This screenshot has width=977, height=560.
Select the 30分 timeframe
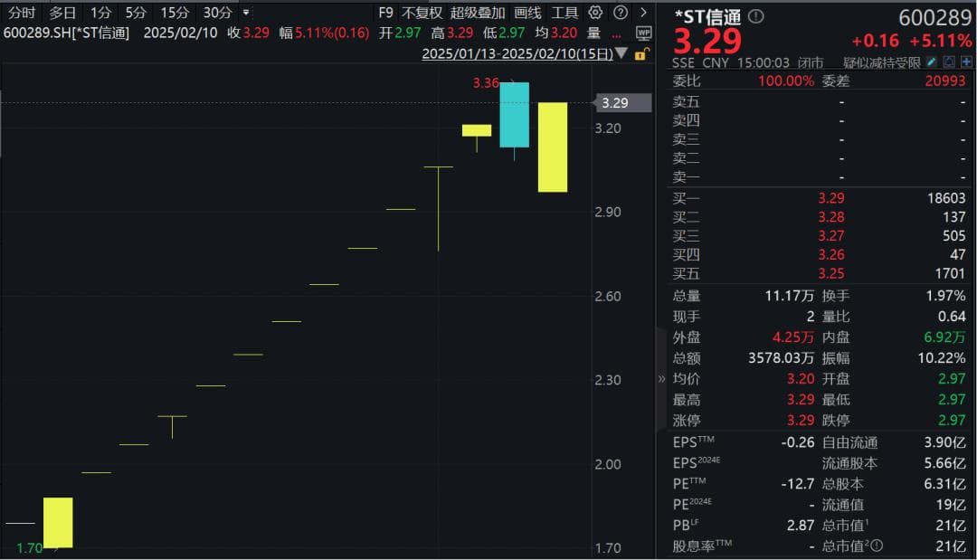[217, 13]
